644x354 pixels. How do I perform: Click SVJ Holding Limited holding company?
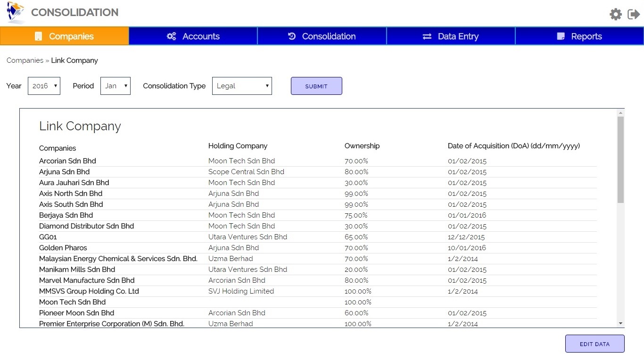pyautogui.click(x=241, y=291)
